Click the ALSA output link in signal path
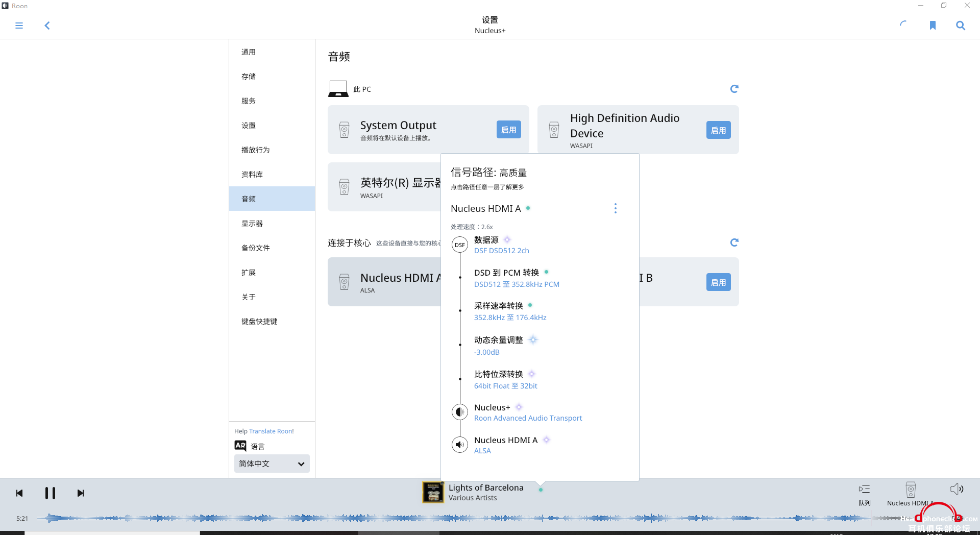Viewport: 980px width, 535px height. [x=482, y=451]
